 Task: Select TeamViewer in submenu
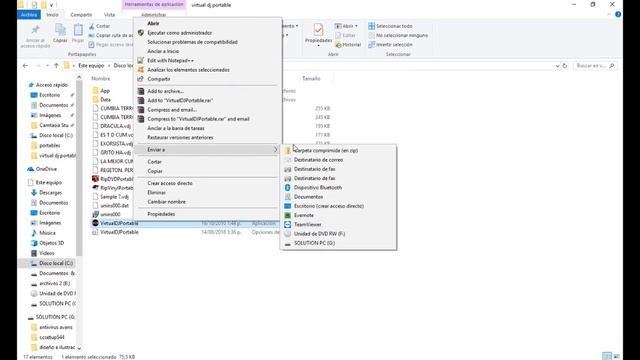pos(308,225)
